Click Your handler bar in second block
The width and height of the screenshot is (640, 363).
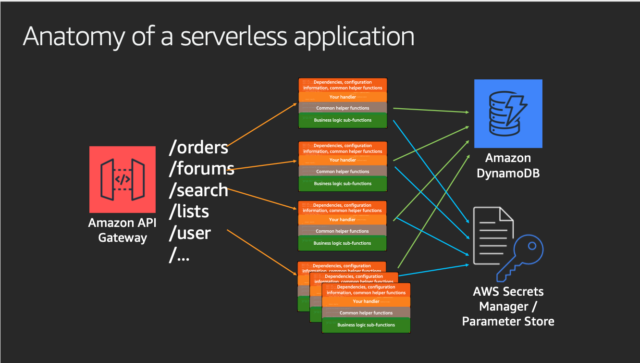click(x=343, y=160)
